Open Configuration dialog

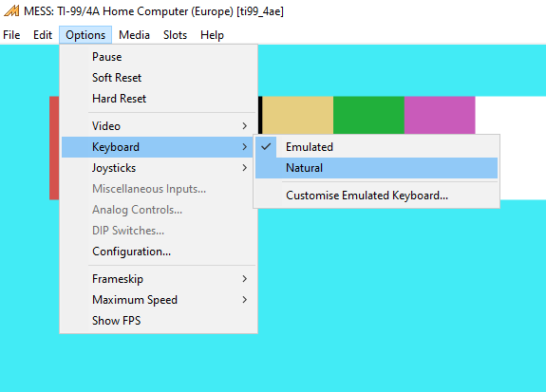(x=159, y=252)
